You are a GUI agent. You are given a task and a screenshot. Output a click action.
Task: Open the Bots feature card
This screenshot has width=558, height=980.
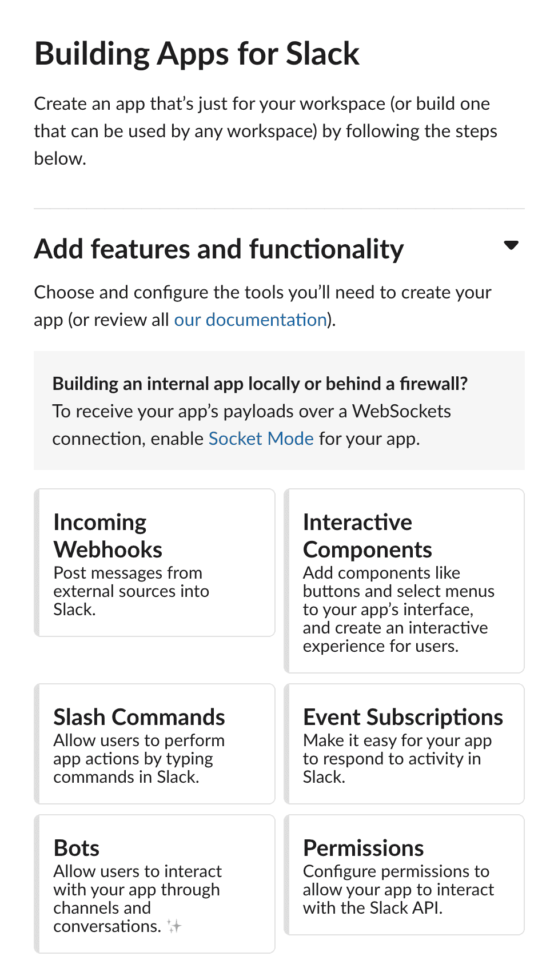[x=154, y=884]
